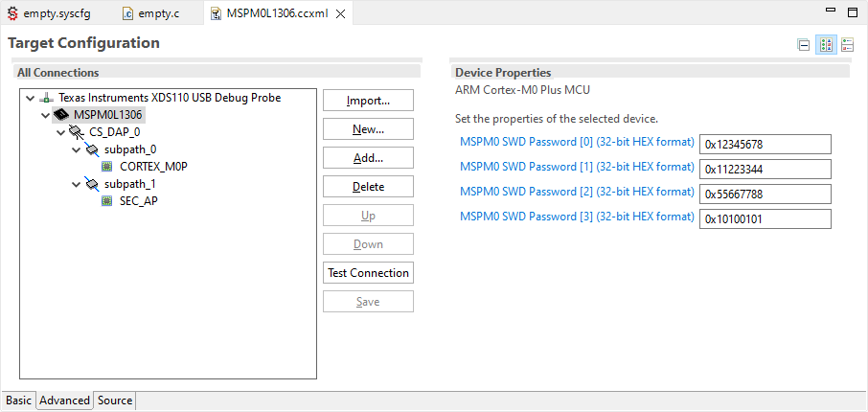
Task: Select the SEC_AP chip icon
Action: coord(107,201)
